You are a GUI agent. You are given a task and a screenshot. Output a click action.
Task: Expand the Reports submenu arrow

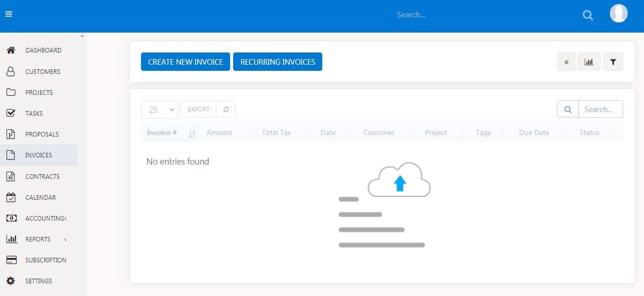(x=66, y=239)
